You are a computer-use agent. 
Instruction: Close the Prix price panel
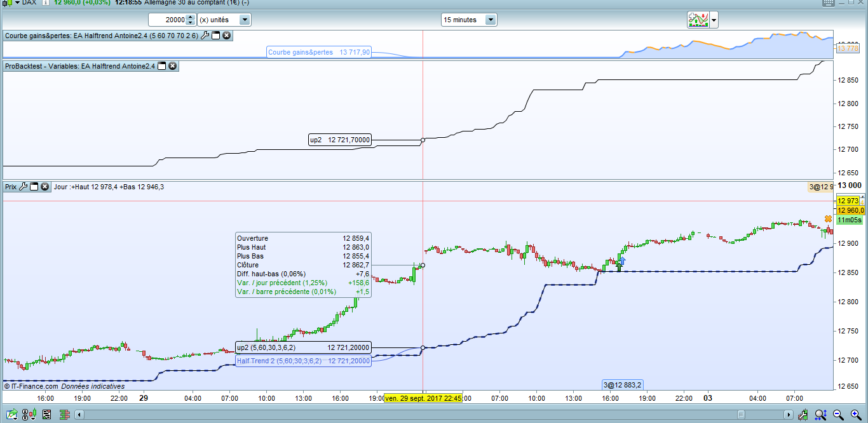click(x=44, y=187)
